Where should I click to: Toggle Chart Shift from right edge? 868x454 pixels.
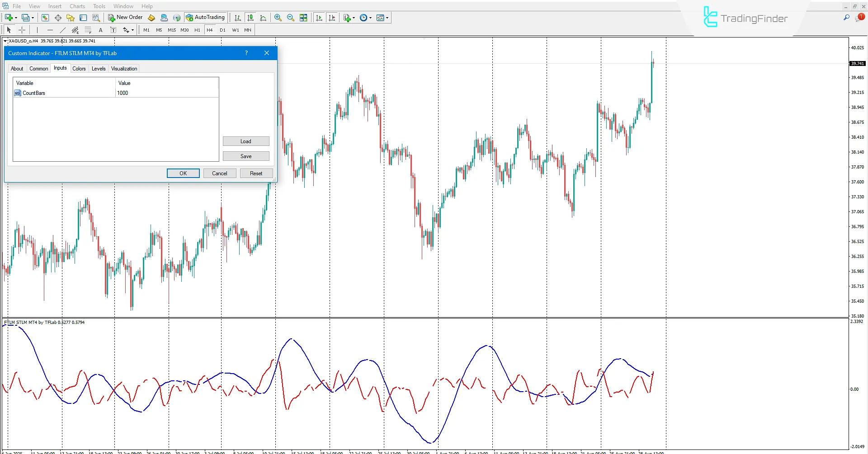tap(332, 18)
